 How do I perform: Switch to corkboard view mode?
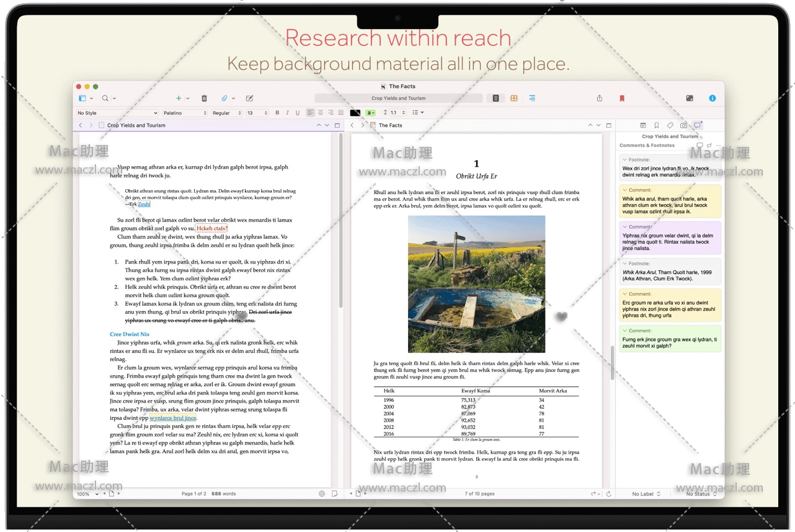(x=513, y=99)
